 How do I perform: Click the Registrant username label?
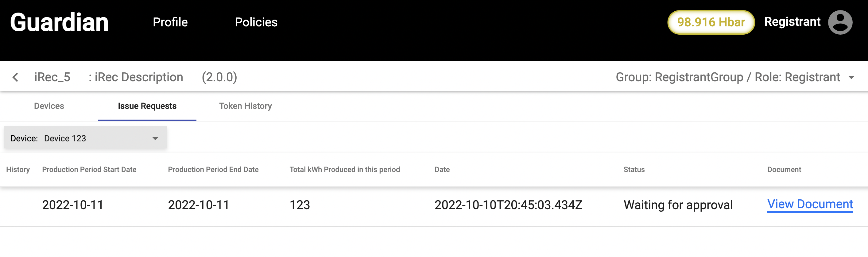pyautogui.click(x=792, y=21)
